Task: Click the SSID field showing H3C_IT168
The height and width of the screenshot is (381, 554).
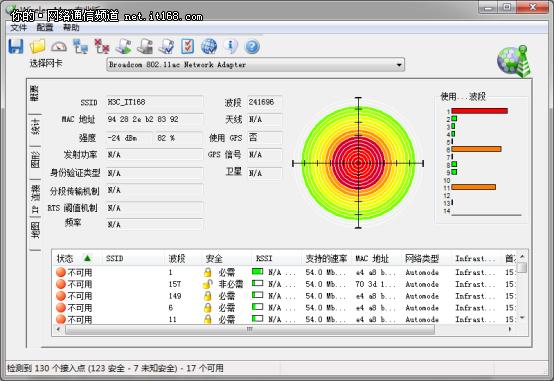Action: click(154, 102)
